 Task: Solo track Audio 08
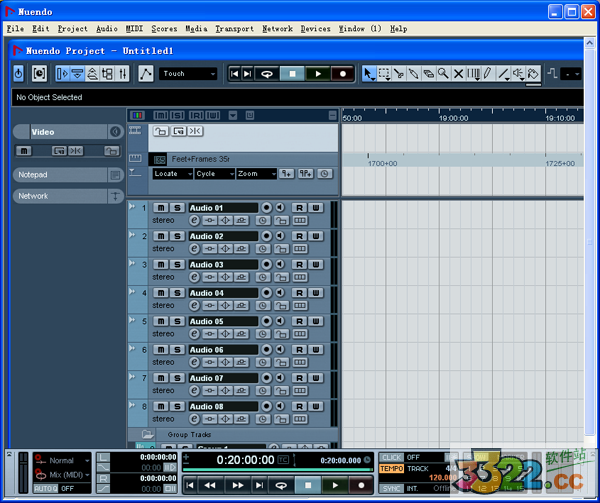point(177,406)
